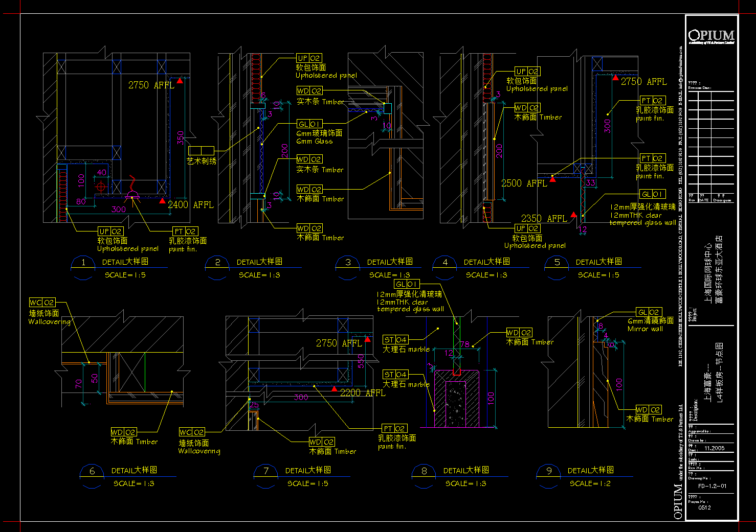This screenshot has height=532, width=756.
Task: Select the PT 02 paint tag in detail 1
Action: 184,232
